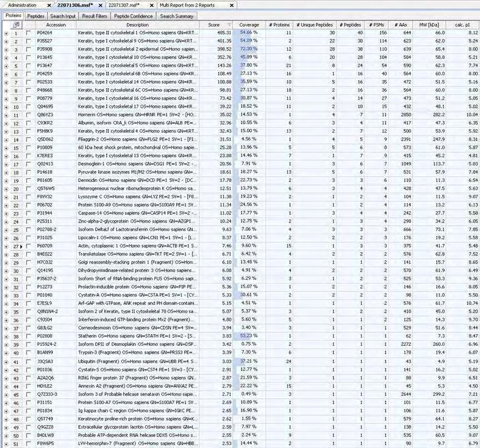Open the Peptide Confidence tab
This screenshot has height=448, width=480.
tap(133, 16)
